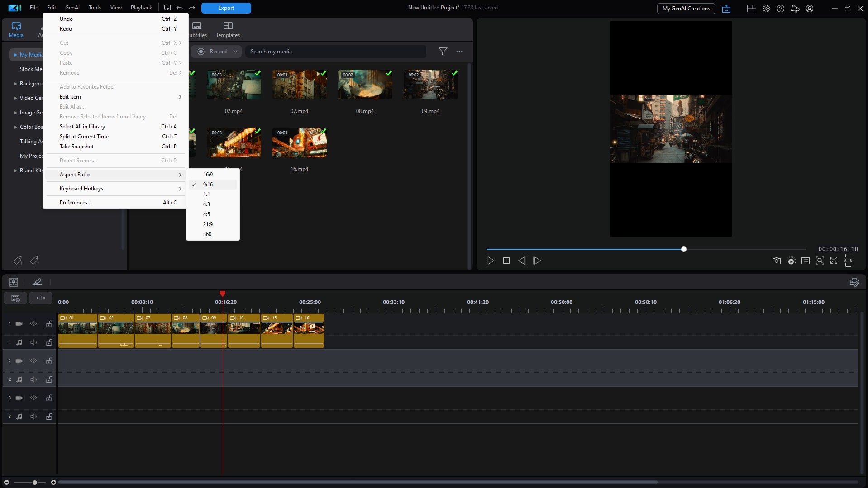Mute audio track 2 speaker icon
This screenshot has height=488, width=868.
(x=33, y=379)
